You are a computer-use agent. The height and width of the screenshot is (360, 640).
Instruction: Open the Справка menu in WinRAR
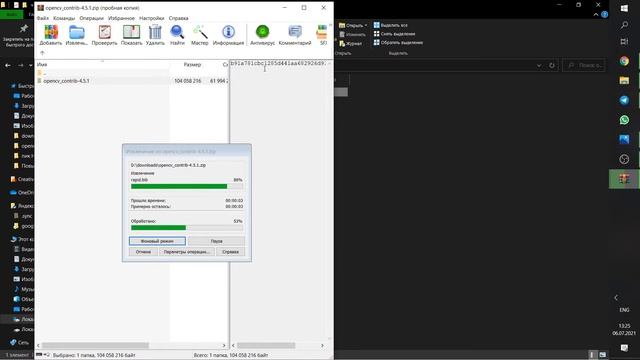[x=178, y=18]
